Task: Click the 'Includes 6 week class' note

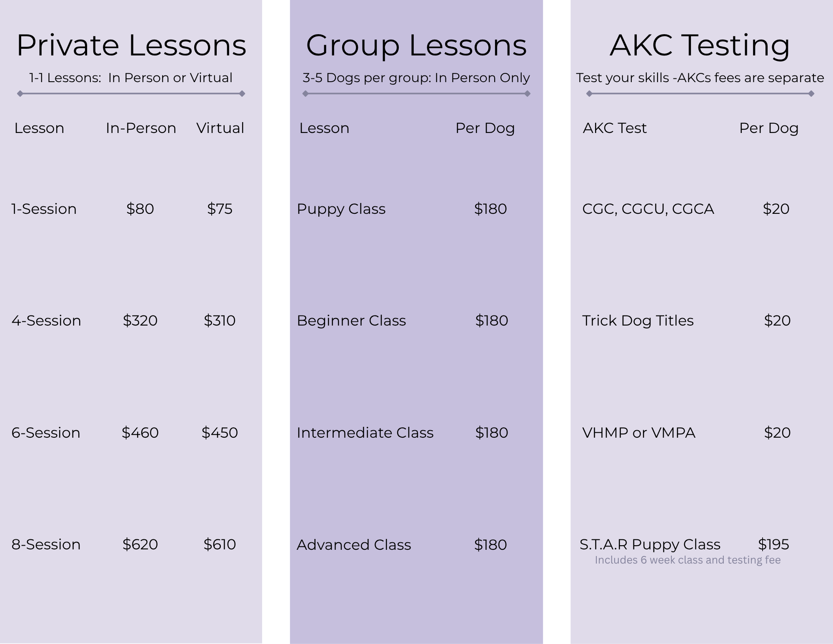Action: [688, 560]
